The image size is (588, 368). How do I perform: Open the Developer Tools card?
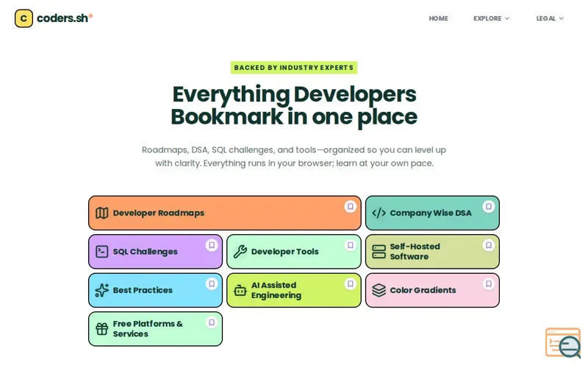[293, 252]
